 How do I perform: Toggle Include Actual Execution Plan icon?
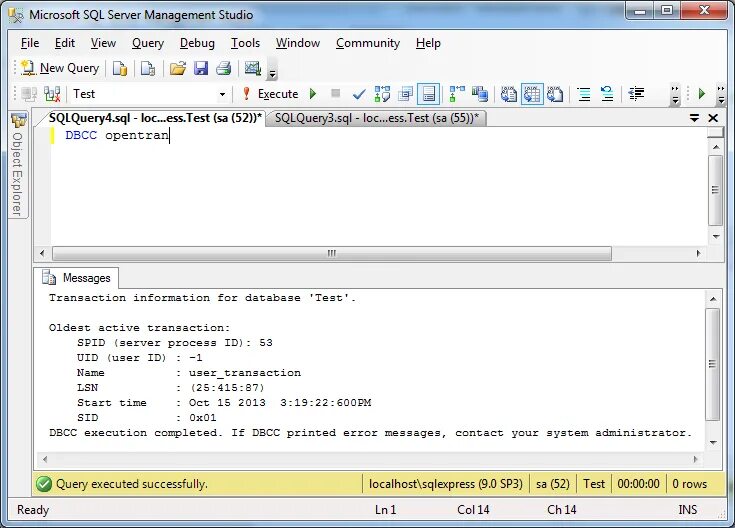[457, 94]
